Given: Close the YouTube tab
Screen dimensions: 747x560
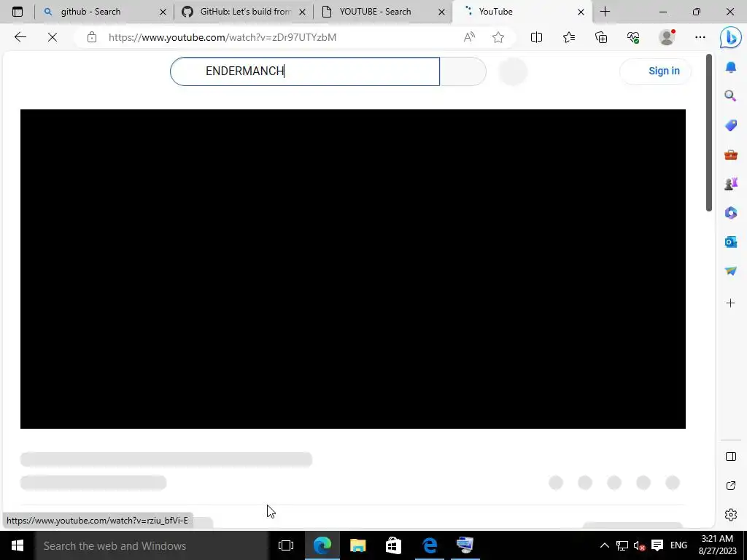Looking at the screenshot, I should 581,12.
